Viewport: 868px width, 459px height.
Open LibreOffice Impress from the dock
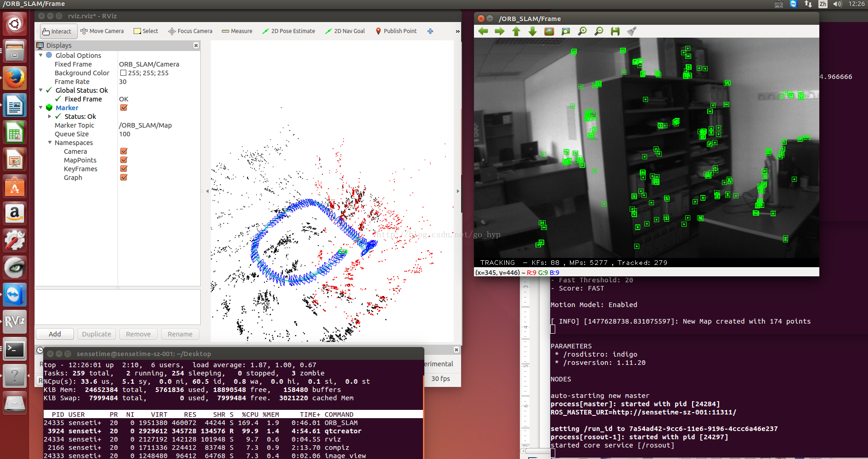pyautogui.click(x=15, y=160)
